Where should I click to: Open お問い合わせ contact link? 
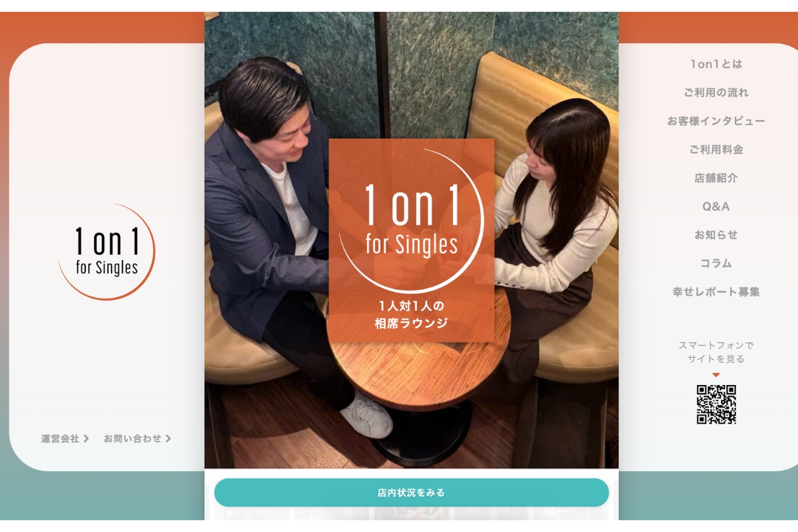point(133,439)
